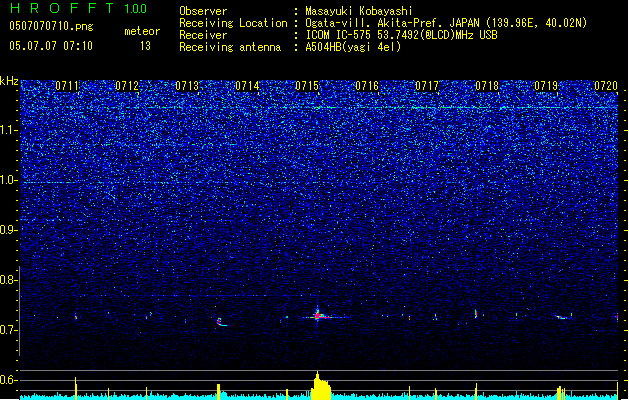Click the meteor count value 13
629x400 pixels.
[145, 46]
